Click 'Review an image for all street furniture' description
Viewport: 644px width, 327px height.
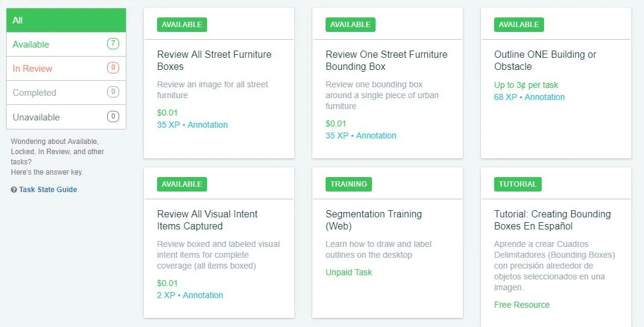(212, 90)
